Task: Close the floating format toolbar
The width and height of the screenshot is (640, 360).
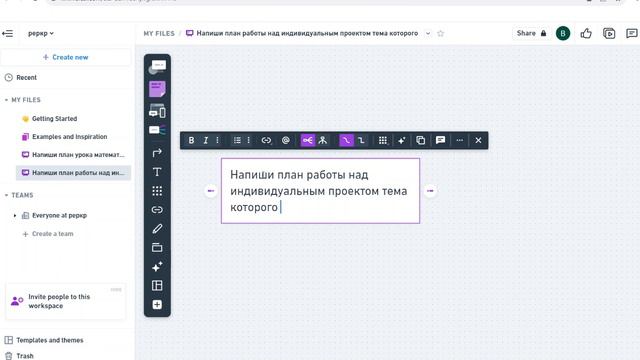Action: coord(478,140)
